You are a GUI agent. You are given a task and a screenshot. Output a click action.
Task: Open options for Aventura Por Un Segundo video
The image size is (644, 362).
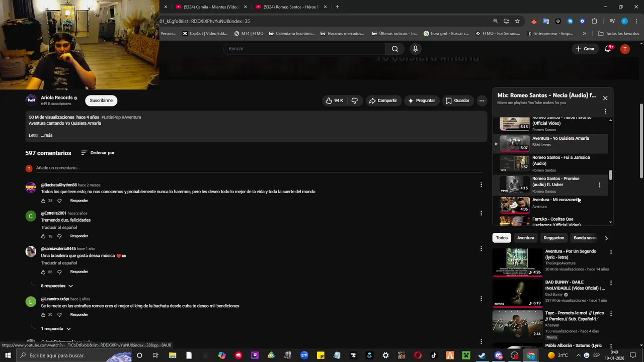click(x=611, y=252)
